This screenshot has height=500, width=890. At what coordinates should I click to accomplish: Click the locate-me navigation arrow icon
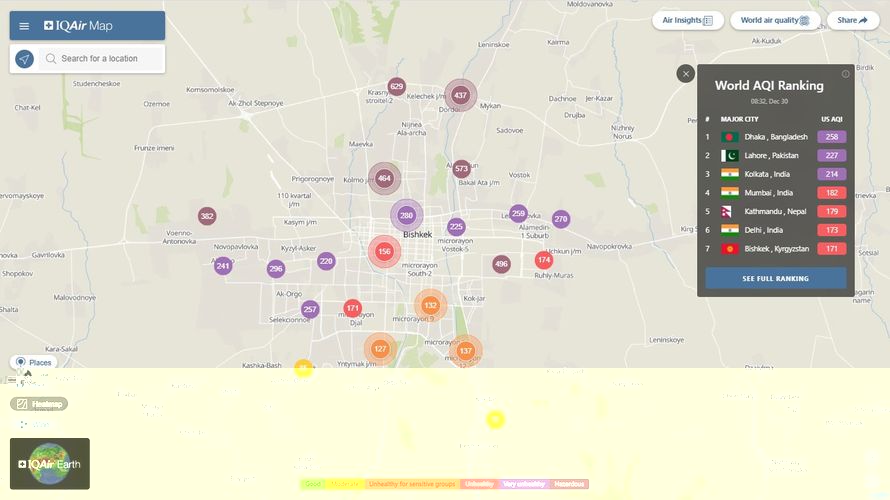click(25, 59)
